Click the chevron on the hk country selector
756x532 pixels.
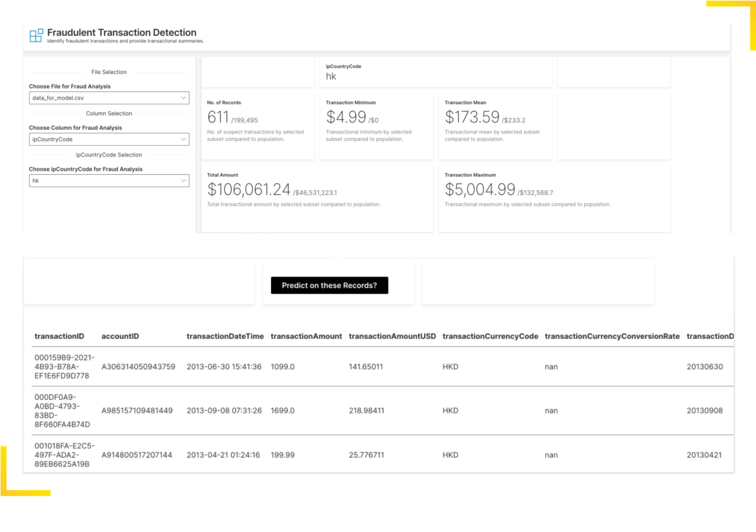click(x=184, y=180)
